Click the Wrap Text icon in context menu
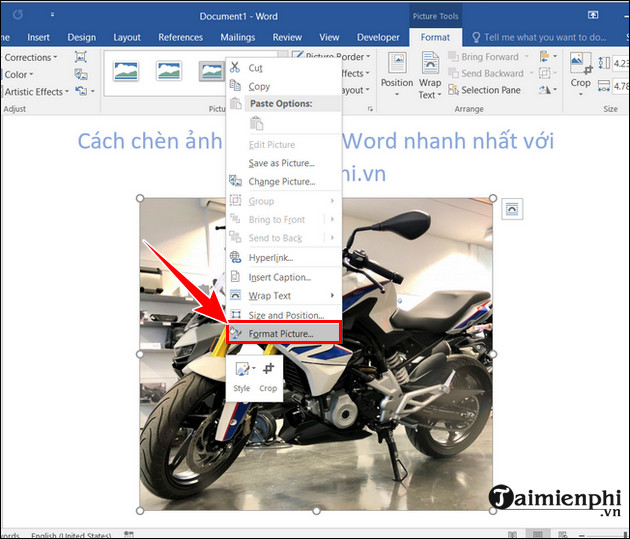This screenshot has width=630, height=539. [235, 295]
